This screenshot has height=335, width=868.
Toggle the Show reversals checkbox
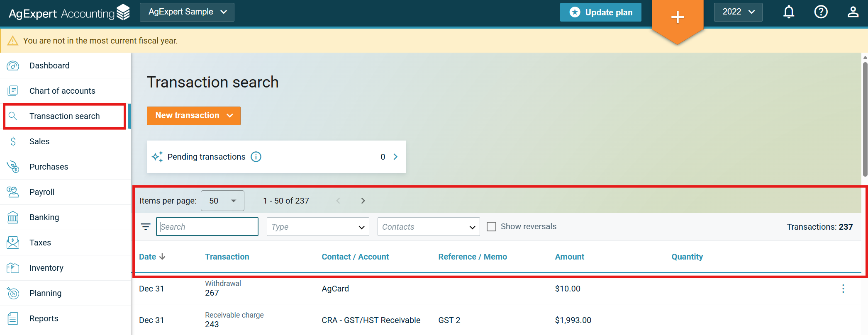click(491, 226)
